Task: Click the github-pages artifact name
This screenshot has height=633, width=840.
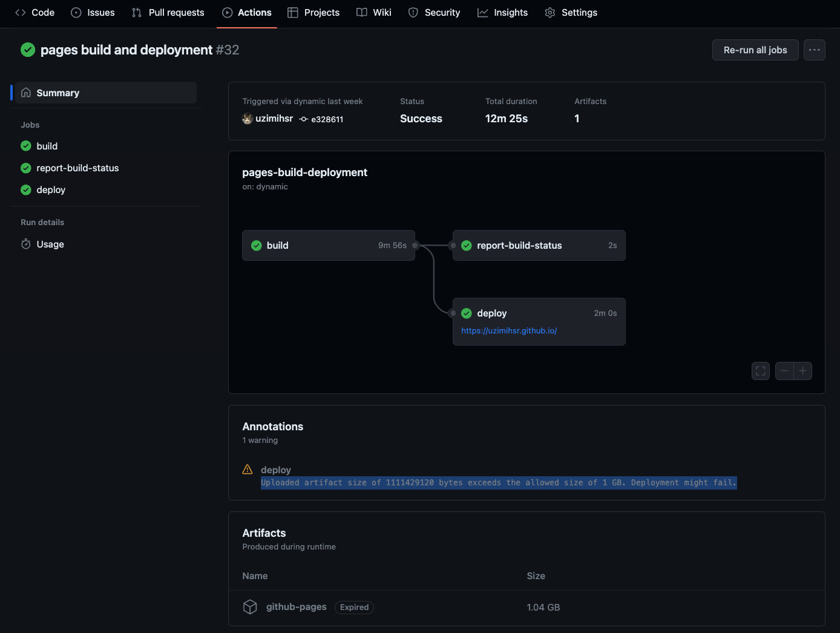Action: (297, 607)
